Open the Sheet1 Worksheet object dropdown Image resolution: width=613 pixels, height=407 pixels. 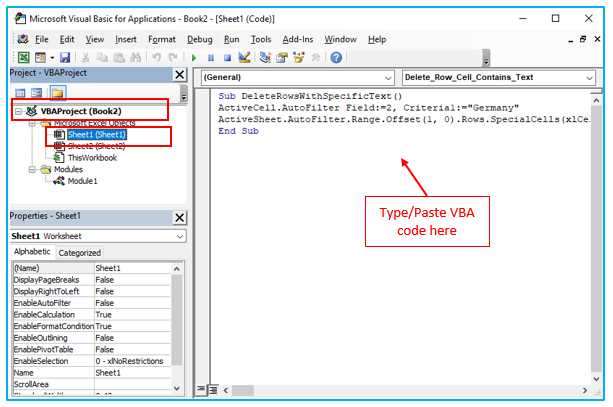(x=180, y=237)
